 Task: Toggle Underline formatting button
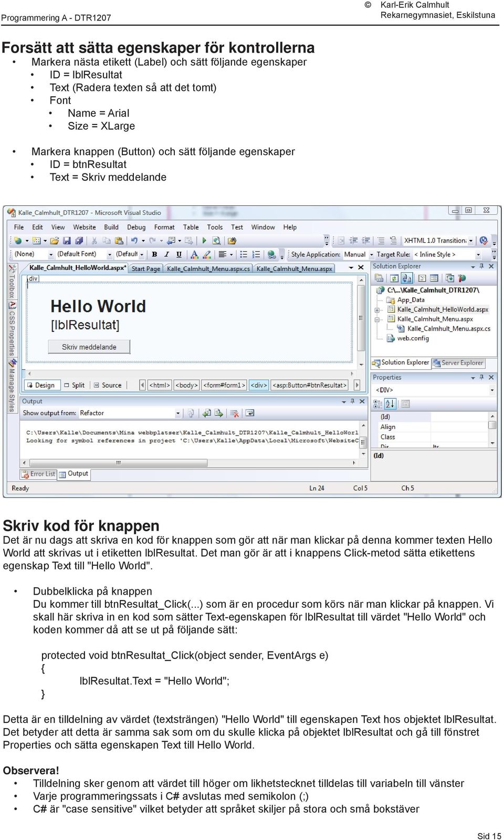pos(179,254)
